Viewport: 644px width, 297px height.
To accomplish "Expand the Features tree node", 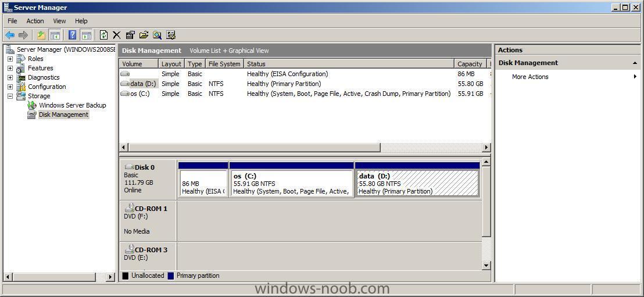I will coord(10,68).
